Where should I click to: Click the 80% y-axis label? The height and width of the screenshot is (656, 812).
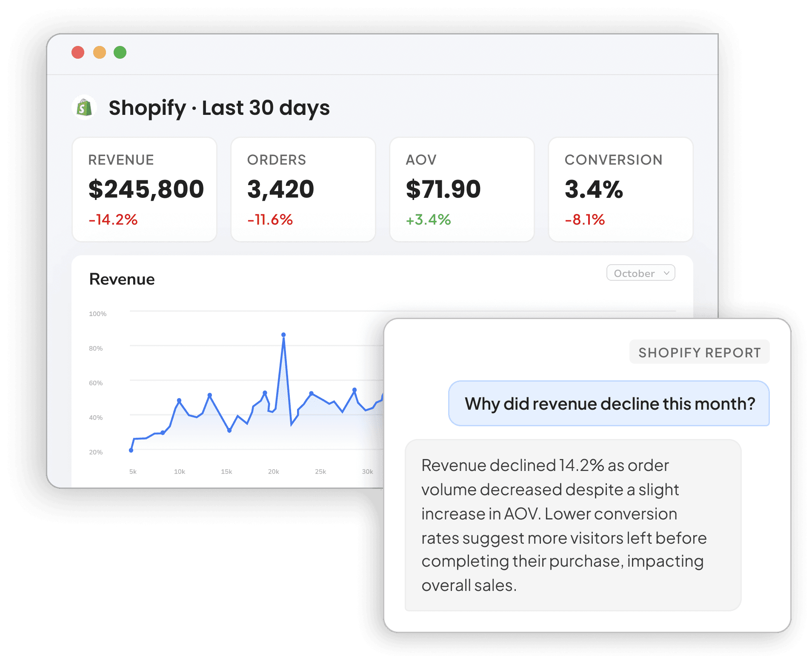click(x=96, y=348)
